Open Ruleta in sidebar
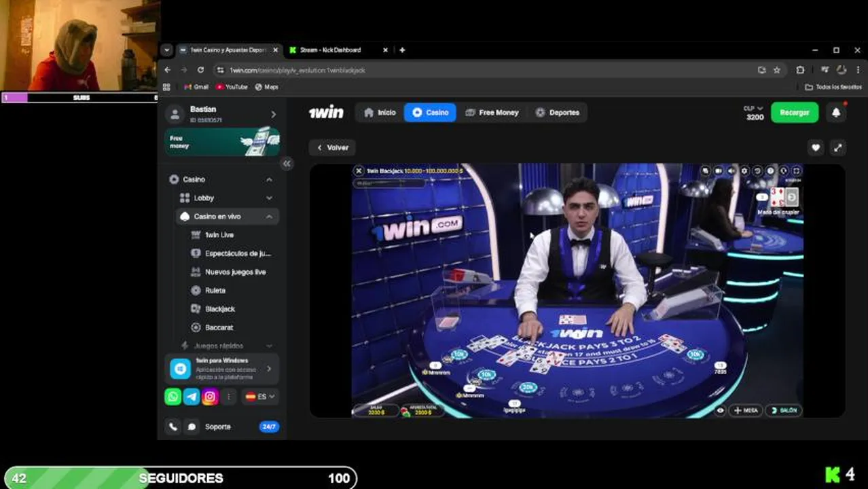 click(x=209, y=291)
